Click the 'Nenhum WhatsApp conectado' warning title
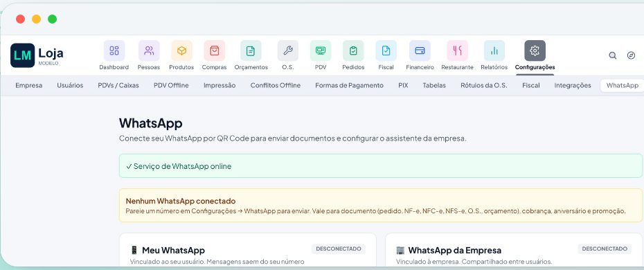 [x=181, y=201]
